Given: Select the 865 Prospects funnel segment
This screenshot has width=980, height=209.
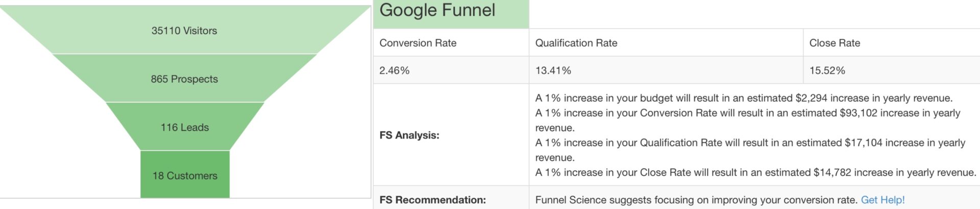Looking at the screenshot, I should click(x=184, y=79).
